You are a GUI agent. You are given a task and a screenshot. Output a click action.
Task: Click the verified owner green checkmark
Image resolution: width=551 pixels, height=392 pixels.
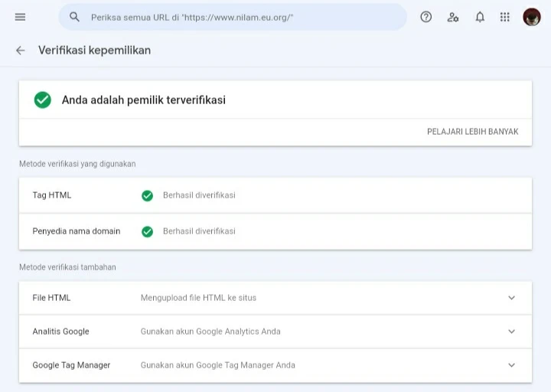pyautogui.click(x=43, y=100)
